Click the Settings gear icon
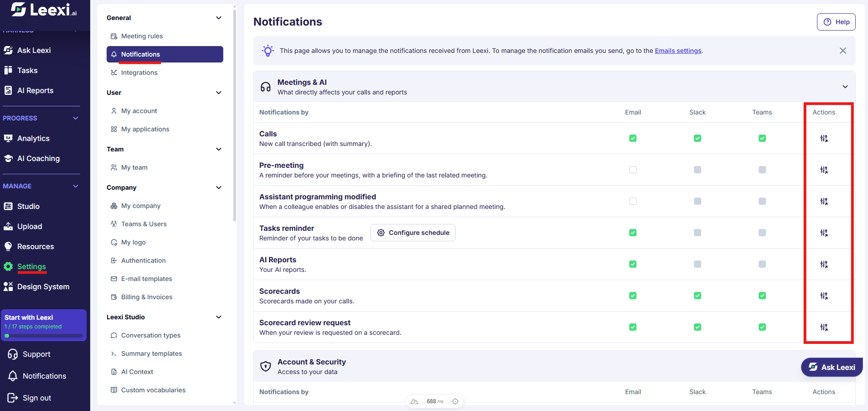The height and width of the screenshot is (411, 868). pos(8,266)
